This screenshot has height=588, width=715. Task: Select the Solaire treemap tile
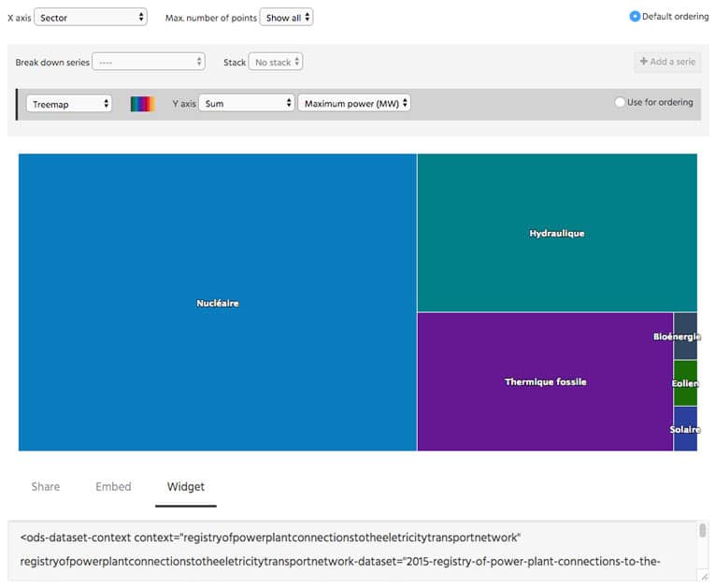pyautogui.click(x=685, y=429)
